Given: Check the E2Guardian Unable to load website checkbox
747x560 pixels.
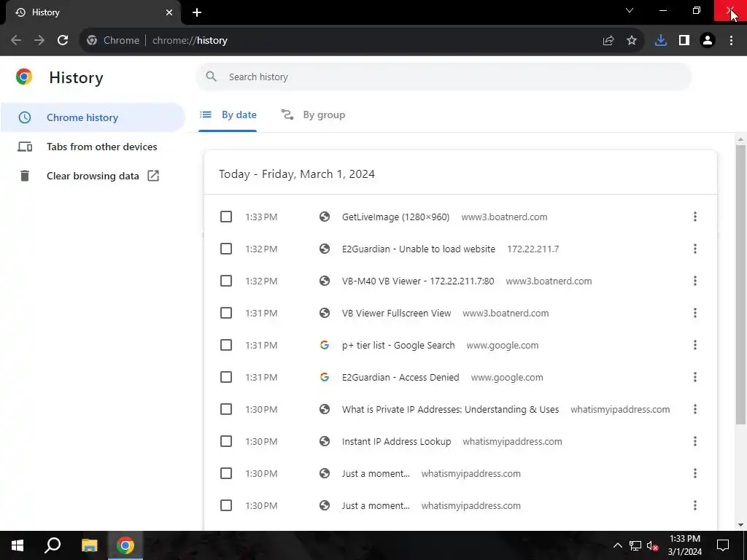Looking at the screenshot, I should (226, 249).
